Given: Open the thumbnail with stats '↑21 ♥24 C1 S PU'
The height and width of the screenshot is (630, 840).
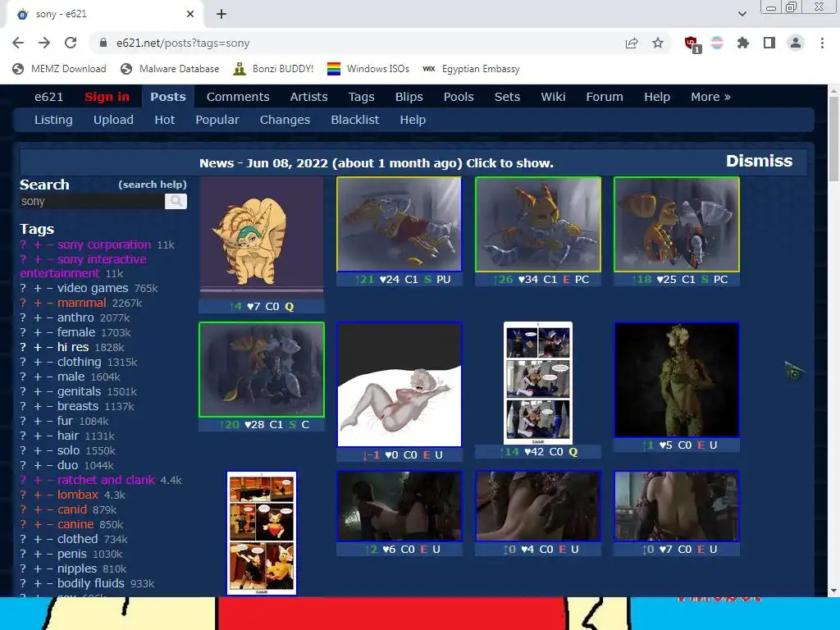Looking at the screenshot, I should click(399, 224).
